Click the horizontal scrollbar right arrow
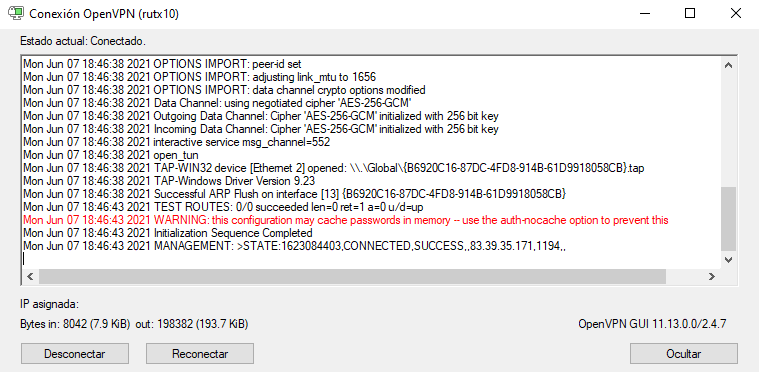Viewport: 759px width, 372px height. [712, 277]
